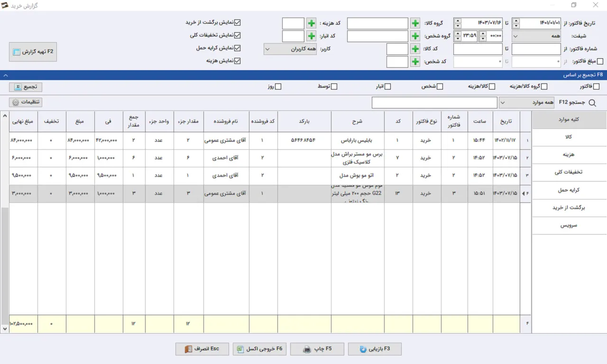
Task: Click the down arrow of the table scrollbar
Action: [x=5, y=328]
